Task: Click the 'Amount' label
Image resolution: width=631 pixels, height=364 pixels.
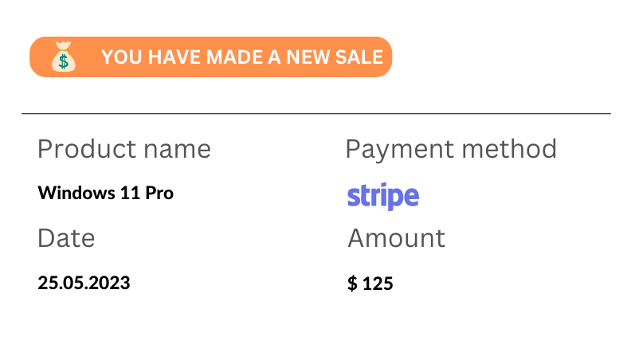Action: click(397, 238)
